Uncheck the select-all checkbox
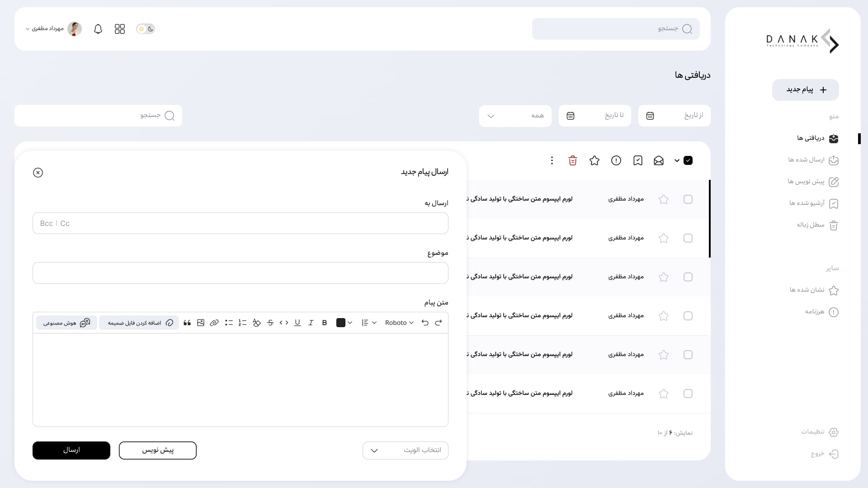 [x=688, y=160]
